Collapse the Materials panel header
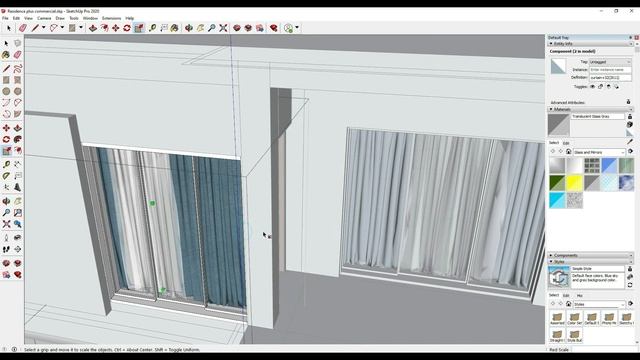 [x=590, y=109]
